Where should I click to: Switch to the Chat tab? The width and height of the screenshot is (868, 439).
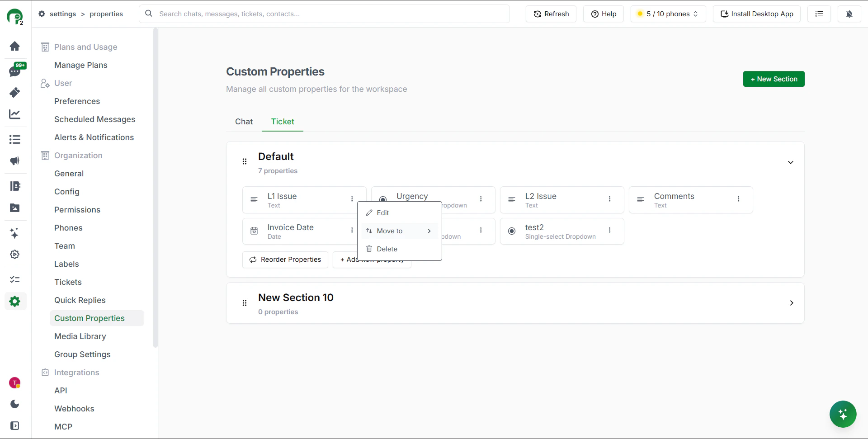(244, 122)
